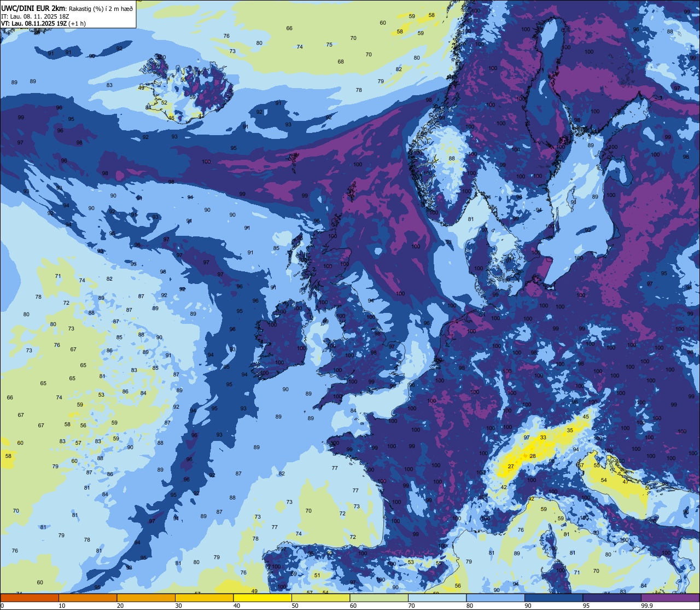Click value '45' at the Alps' eastern end
Viewport: 700px width, 610px height.
tap(586, 416)
